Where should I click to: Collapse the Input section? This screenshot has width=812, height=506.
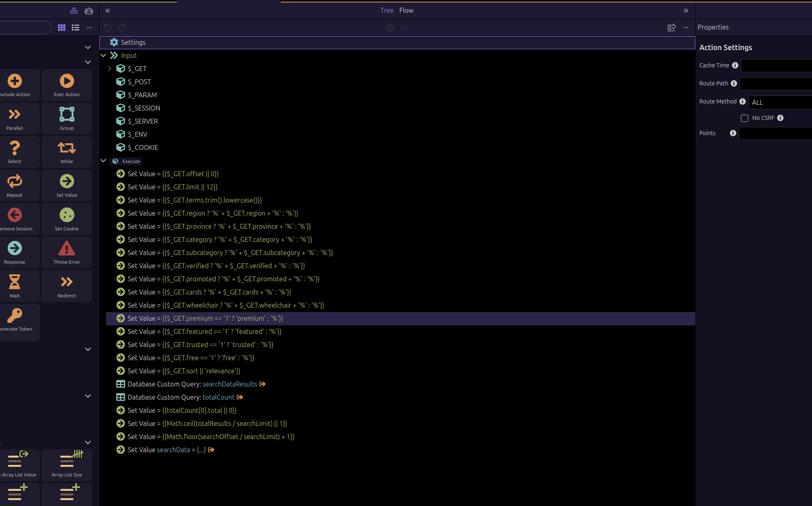point(103,55)
